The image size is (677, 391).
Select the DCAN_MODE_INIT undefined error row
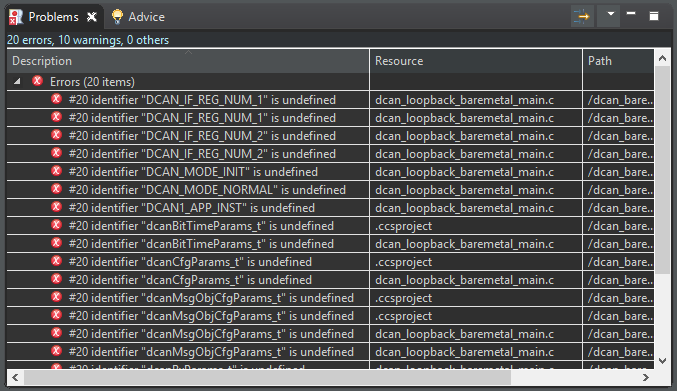click(330, 172)
